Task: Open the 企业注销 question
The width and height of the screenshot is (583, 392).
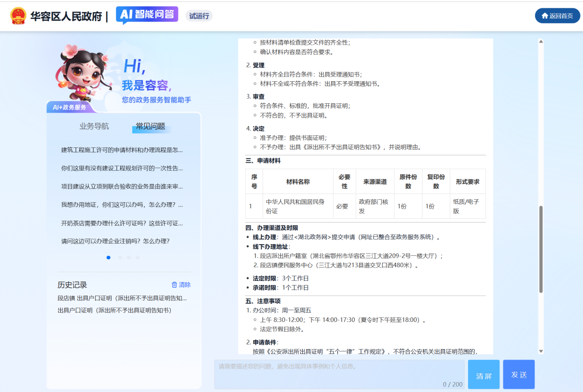Action: coord(115,241)
